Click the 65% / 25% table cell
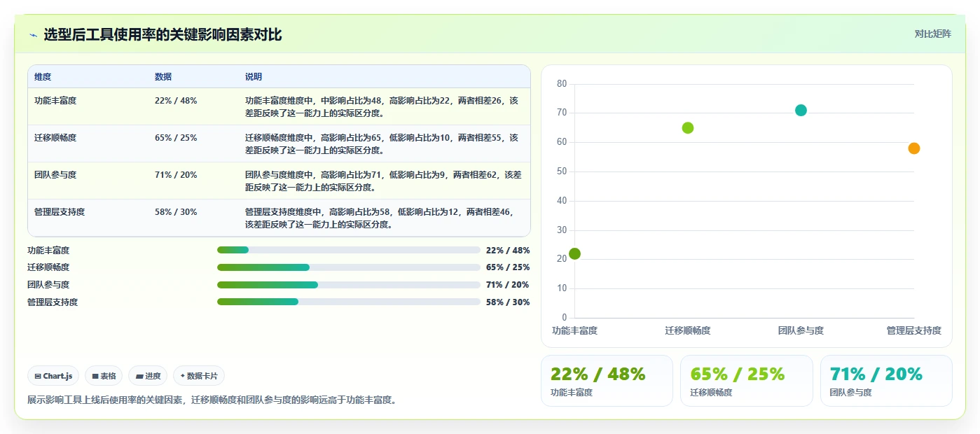 176,138
